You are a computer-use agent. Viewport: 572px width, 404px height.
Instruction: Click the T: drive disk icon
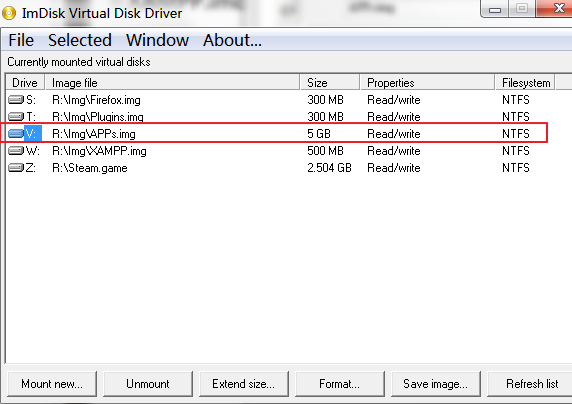[x=16, y=117]
